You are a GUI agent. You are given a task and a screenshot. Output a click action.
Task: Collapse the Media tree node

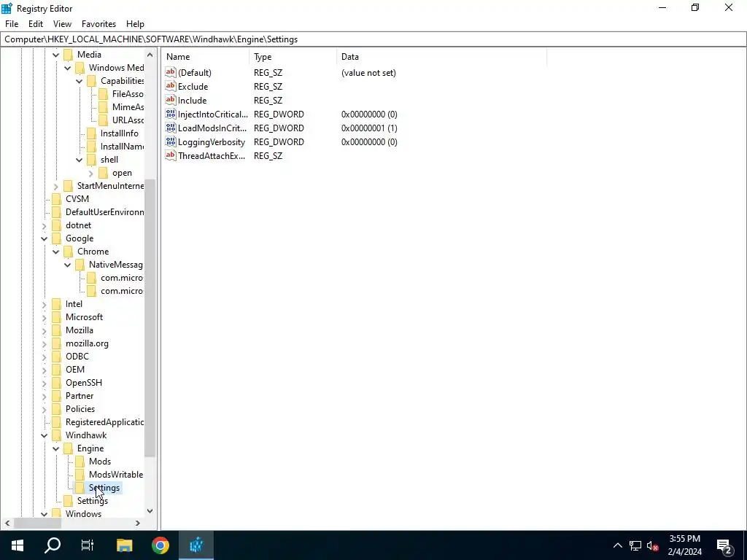[x=55, y=55]
